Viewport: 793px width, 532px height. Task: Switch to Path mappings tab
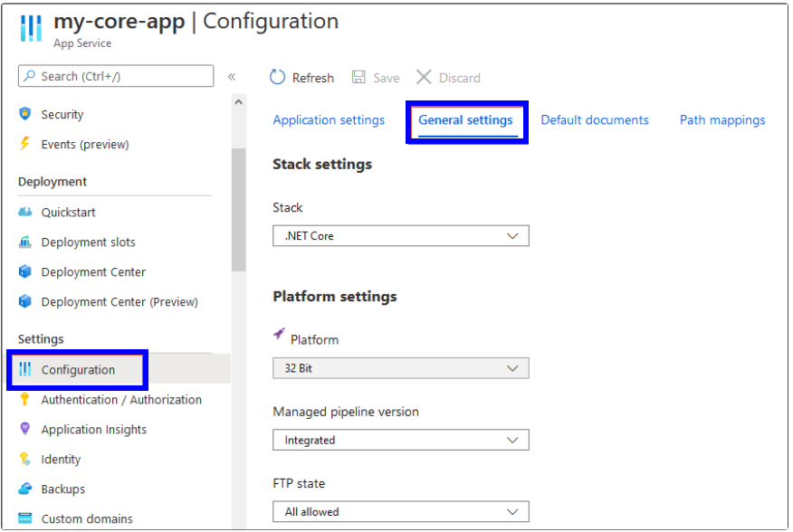[722, 119]
